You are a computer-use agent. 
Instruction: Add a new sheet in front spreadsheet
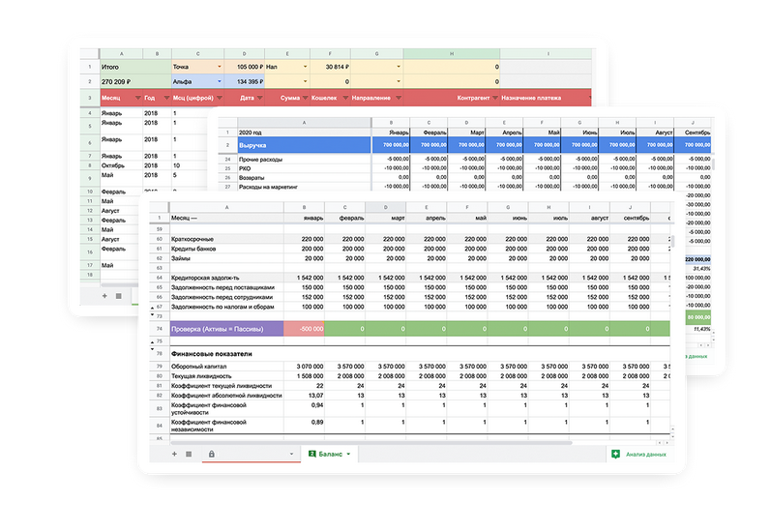click(x=174, y=453)
